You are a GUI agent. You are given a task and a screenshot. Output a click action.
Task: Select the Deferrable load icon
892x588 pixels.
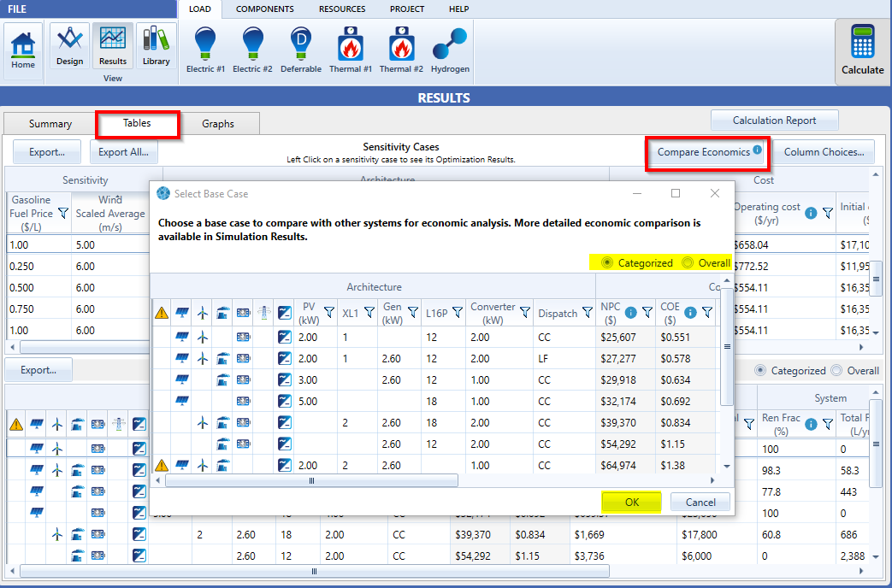pos(301,50)
